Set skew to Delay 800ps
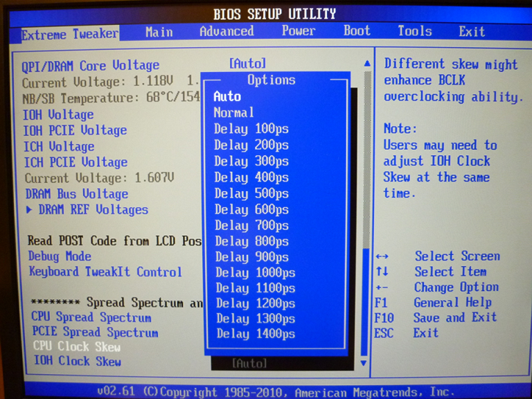 251,241
